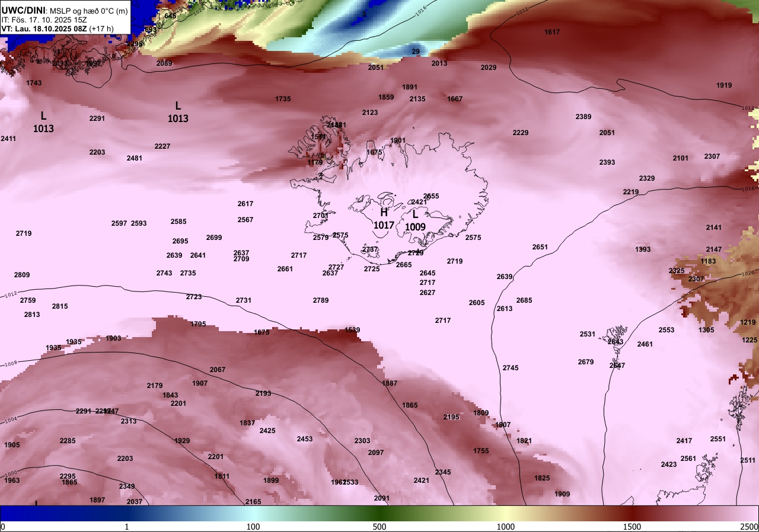Select the value 2551
This screenshot has width=759, height=532.
pyautogui.click(x=718, y=439)
